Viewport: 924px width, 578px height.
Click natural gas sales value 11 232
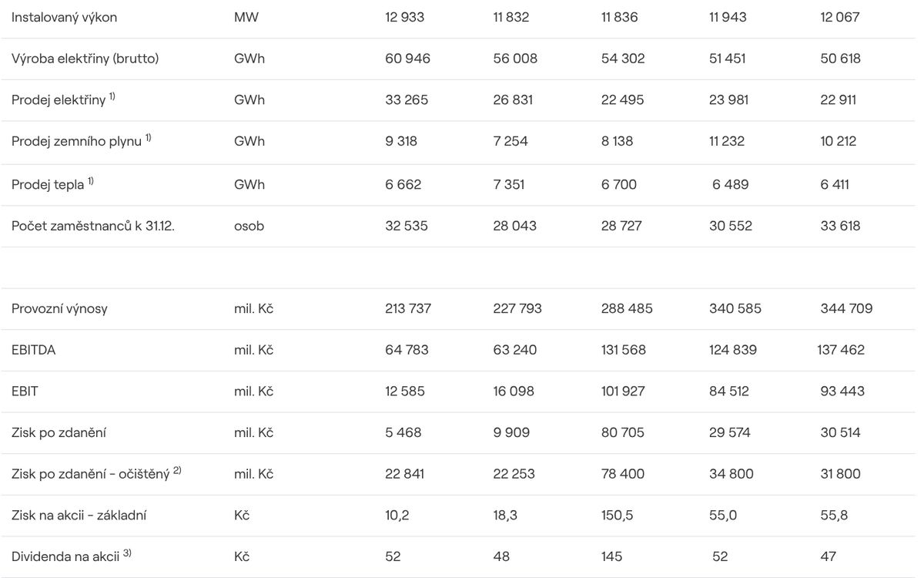[x=728, y=141]
